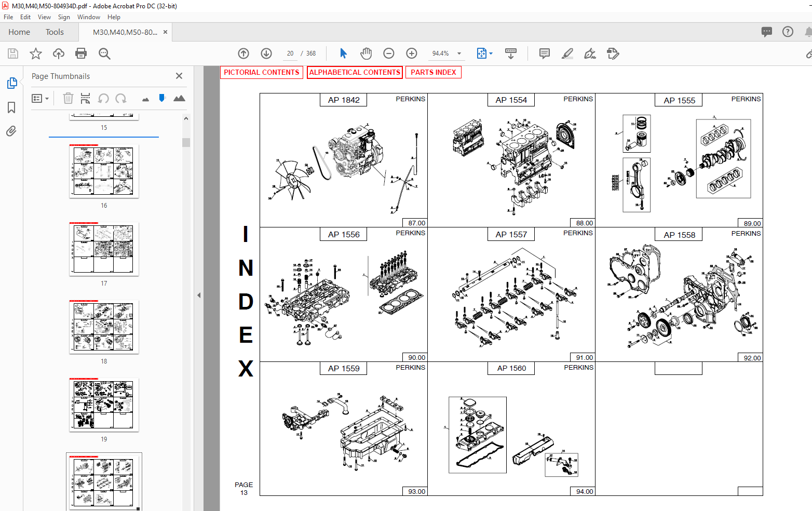The height and width of the screenshot is (511, 812).
Task: Open the Sign menu
Action: click(x=64, y=17)
